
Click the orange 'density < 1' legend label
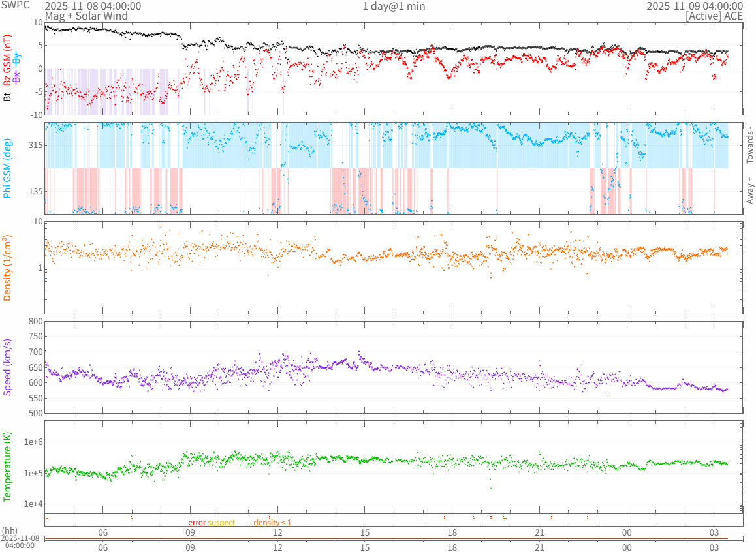(272, 523)
